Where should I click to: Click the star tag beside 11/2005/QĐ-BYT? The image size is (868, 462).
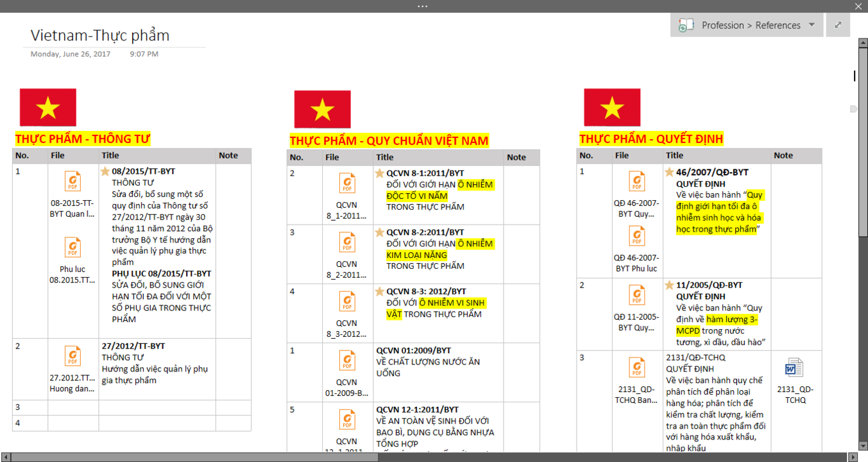coord(670,285)
